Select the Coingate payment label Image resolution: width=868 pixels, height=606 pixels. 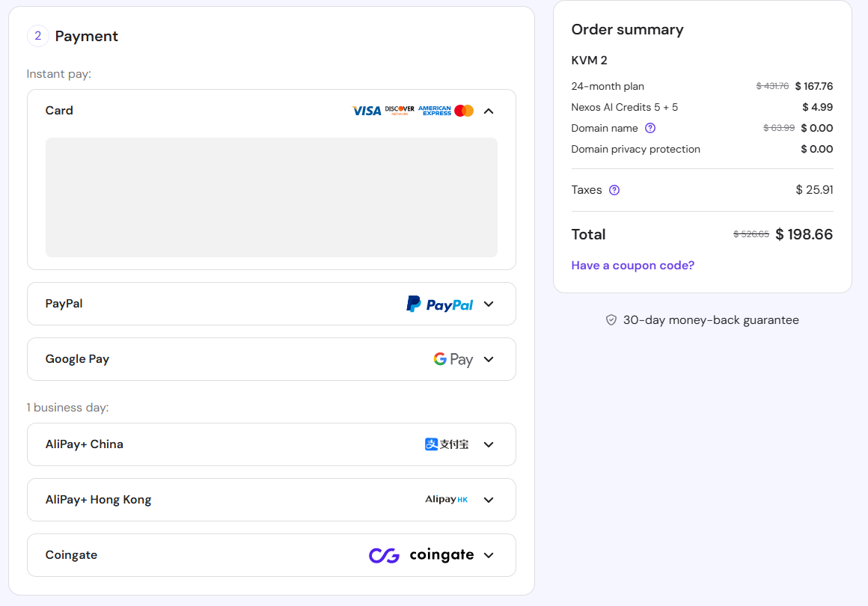click(x=71, y=555)
